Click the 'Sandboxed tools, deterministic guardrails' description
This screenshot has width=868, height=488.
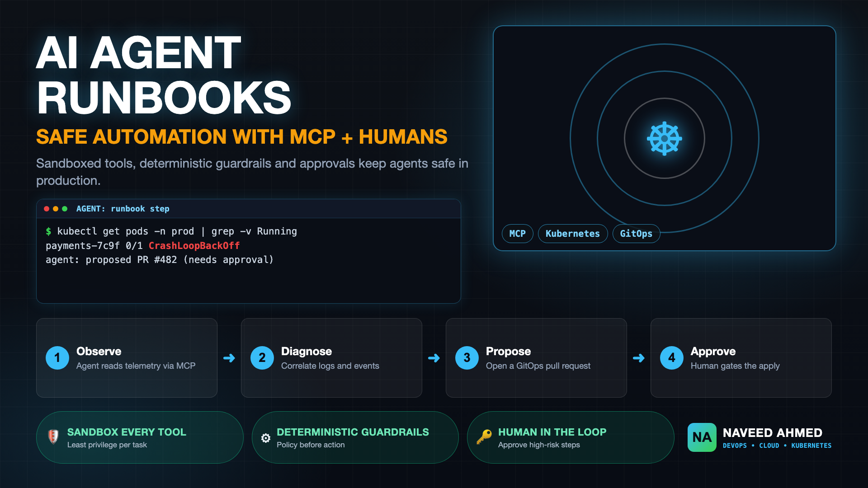click(x=252, y=172)
